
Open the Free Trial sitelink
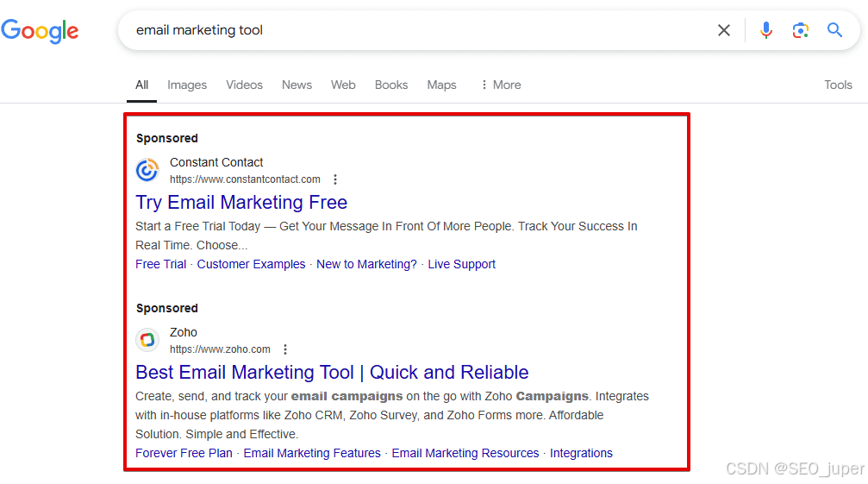click(x=161, y=264)
